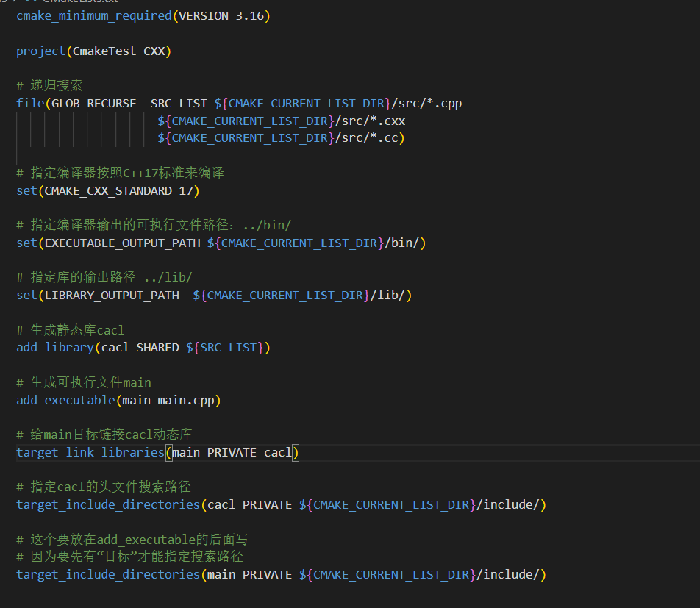Click target_include_directories for cacl
The height and width of the screenshot is (608, 700).
pos(108,505)
